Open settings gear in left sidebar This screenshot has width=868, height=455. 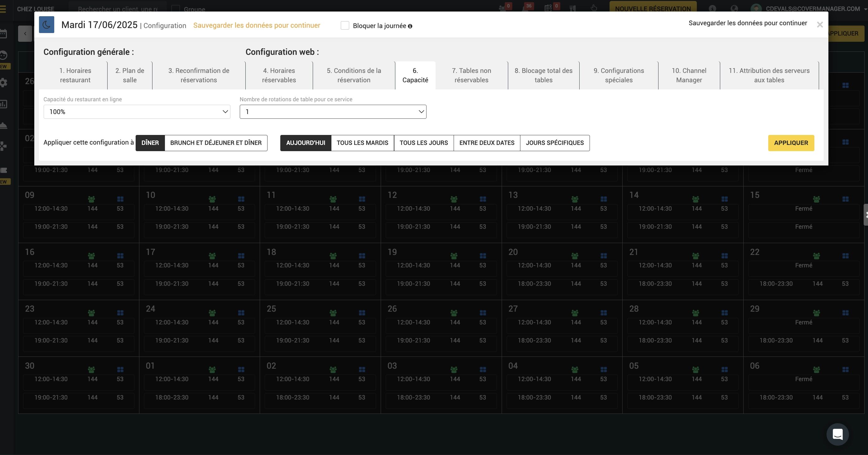tap(3, 83)
